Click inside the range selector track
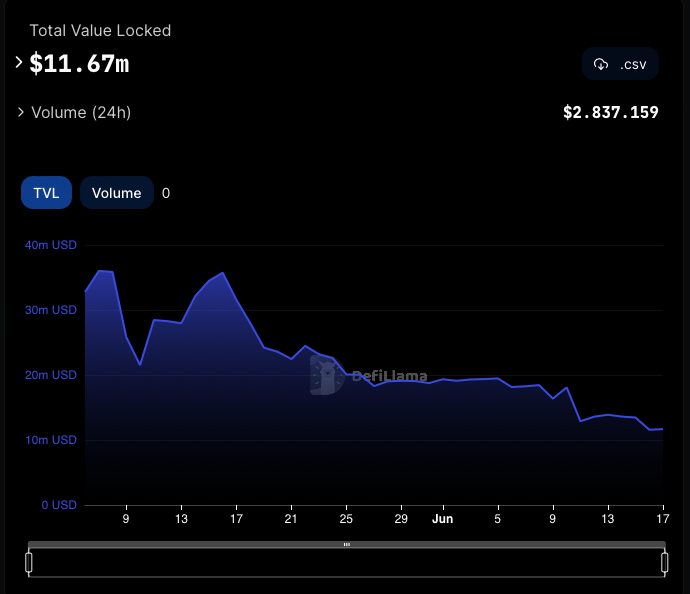690x594 pixels. click(x=347, y=562)
